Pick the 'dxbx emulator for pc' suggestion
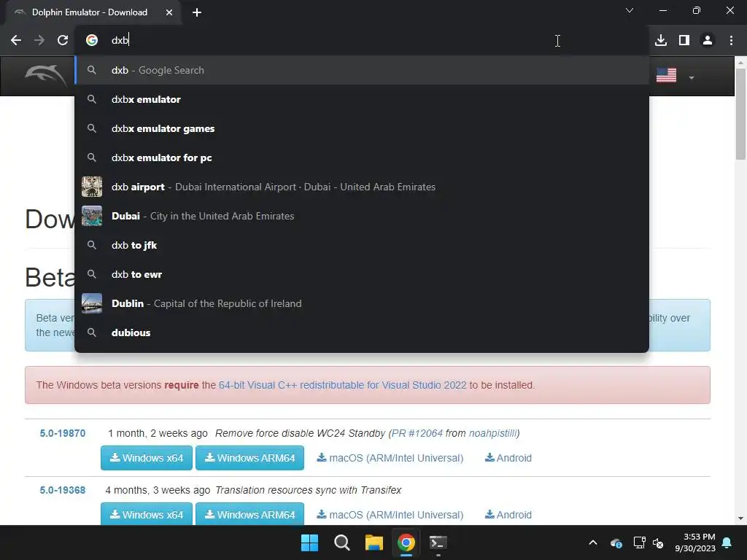The width and height of the screenshot is (747, 560). pos(362,157)
